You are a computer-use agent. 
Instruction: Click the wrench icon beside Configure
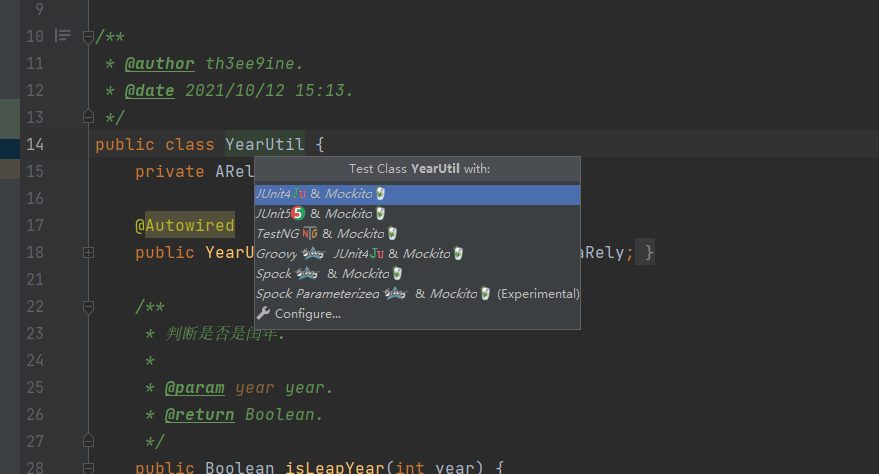click(263, 314)
